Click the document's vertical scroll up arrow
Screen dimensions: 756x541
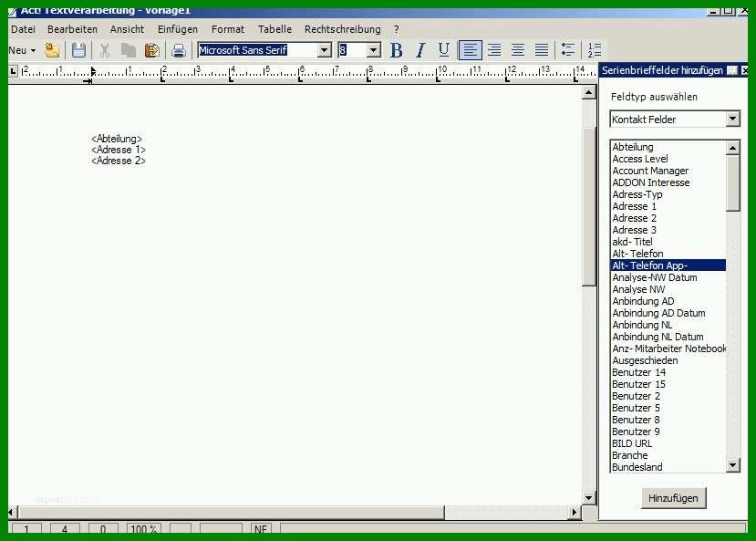point(589,92)
